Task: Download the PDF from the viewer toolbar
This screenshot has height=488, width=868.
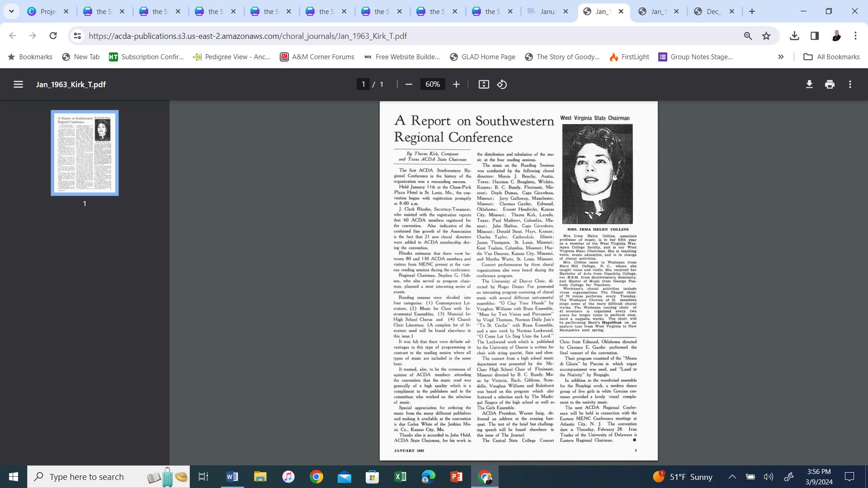Action: click(x=809, y=84)
